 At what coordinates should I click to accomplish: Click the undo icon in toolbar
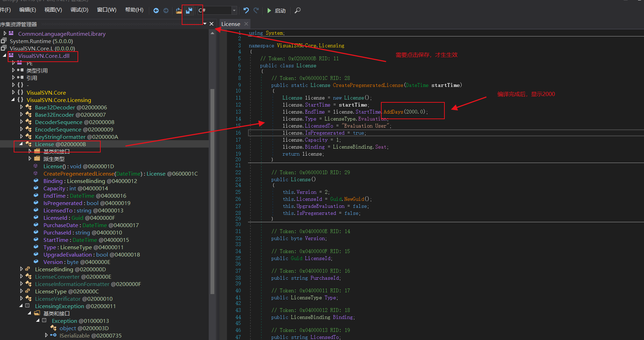246,11
